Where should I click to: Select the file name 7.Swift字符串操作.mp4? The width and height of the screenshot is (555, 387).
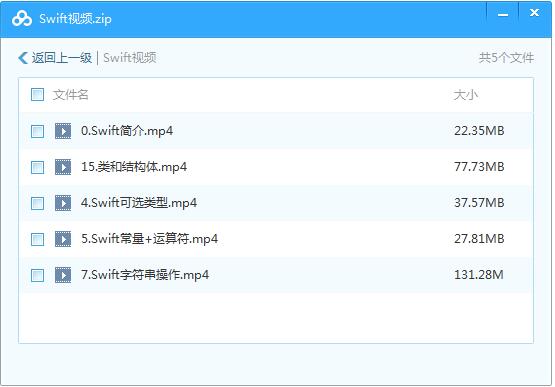click(x=145, y=275)
